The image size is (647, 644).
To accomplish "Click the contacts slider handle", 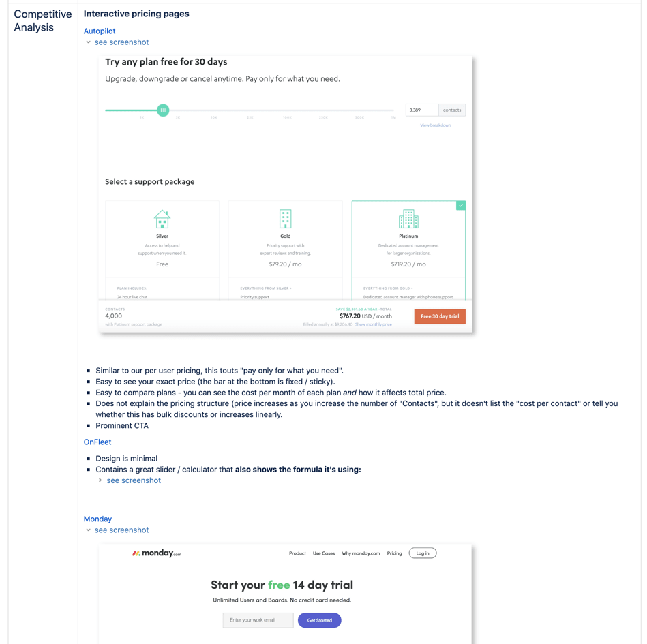I will tap(163, 110).
